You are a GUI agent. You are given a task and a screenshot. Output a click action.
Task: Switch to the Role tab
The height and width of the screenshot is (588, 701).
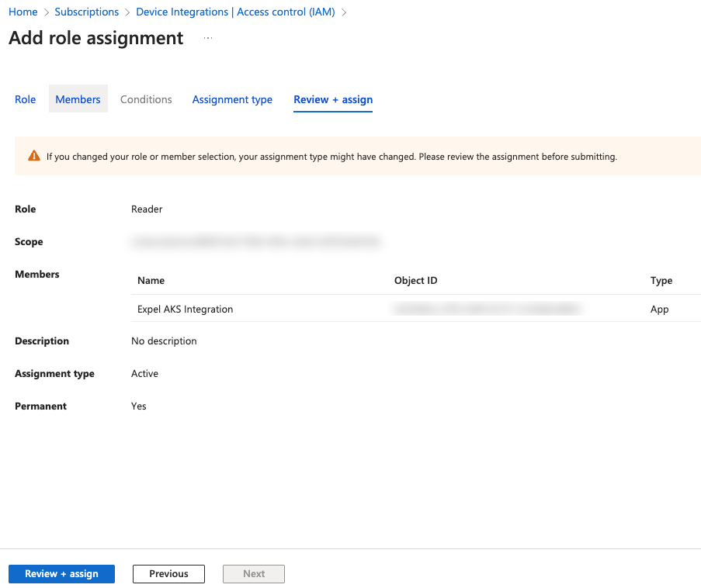(26, 99)
